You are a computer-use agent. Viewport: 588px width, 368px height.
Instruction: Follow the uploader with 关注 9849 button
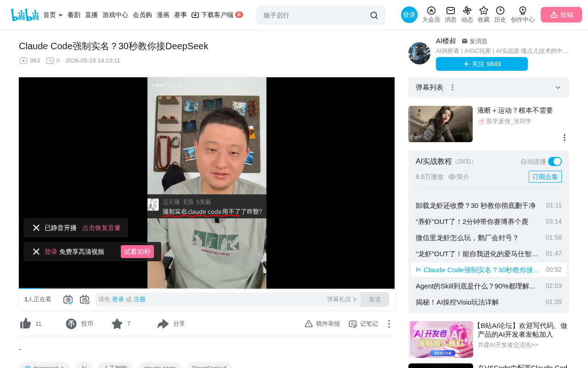pyautogui.click(x=482, y=64)
